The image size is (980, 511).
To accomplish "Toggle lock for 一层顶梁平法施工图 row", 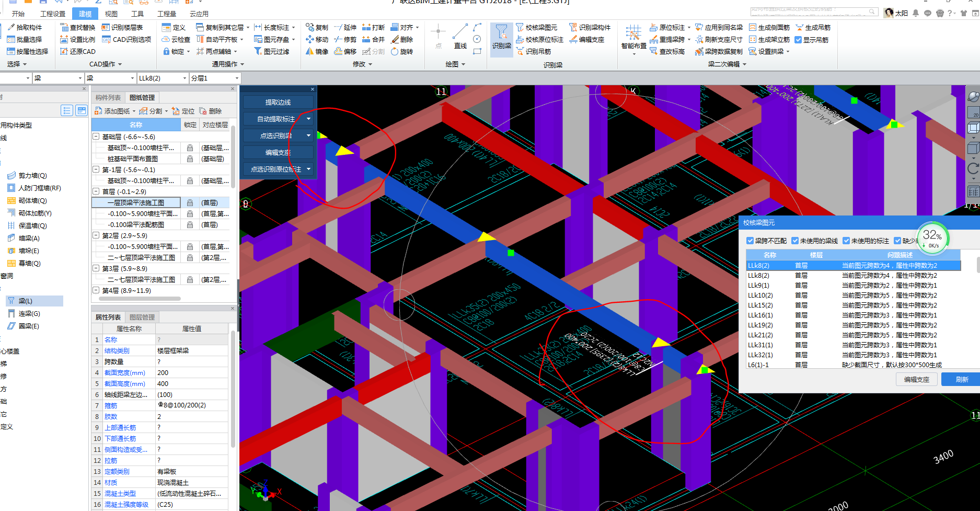I will coord(190,202).
